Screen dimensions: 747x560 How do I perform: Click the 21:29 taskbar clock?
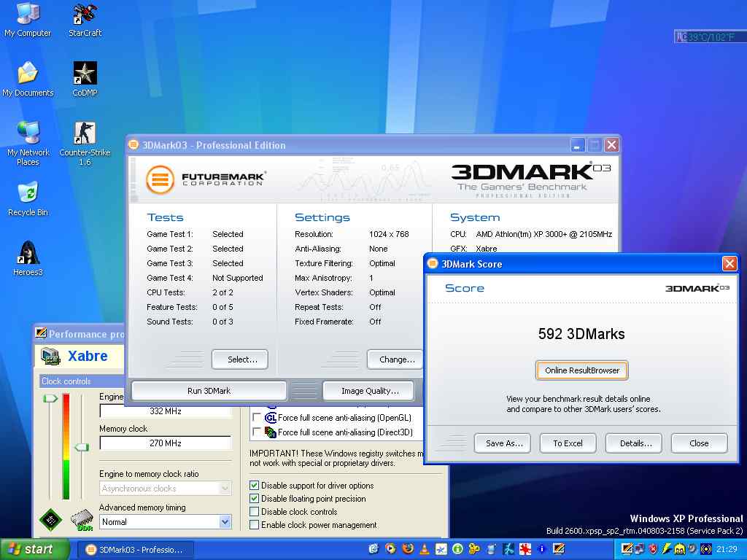point(726,549)
